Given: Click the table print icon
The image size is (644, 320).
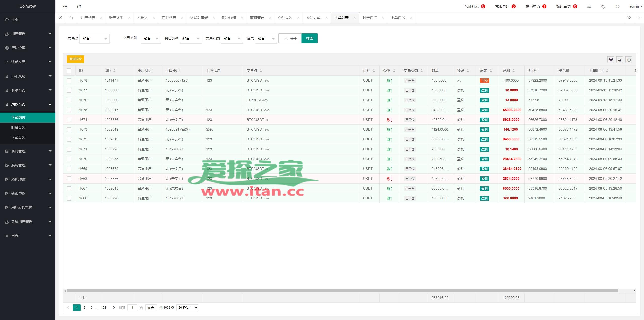Looking at the screenshot, I should click(x=629, y=60).
